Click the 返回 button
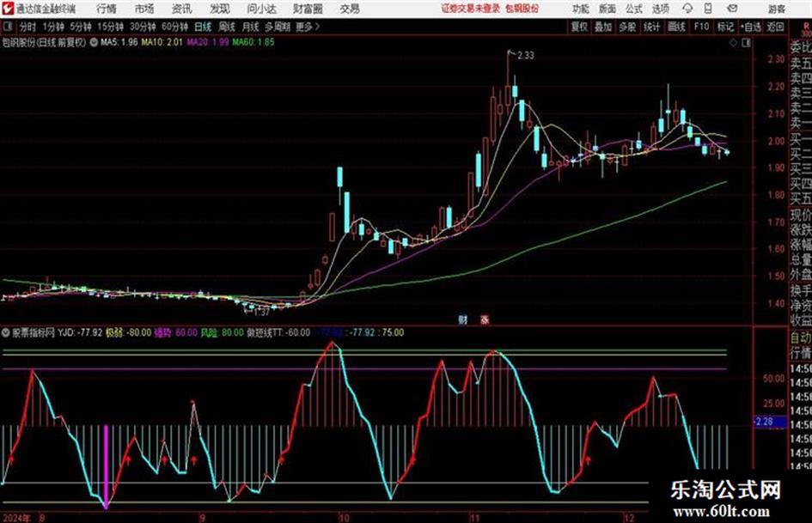812x523 pixels. pyautogui.click(x=776, y=27)
